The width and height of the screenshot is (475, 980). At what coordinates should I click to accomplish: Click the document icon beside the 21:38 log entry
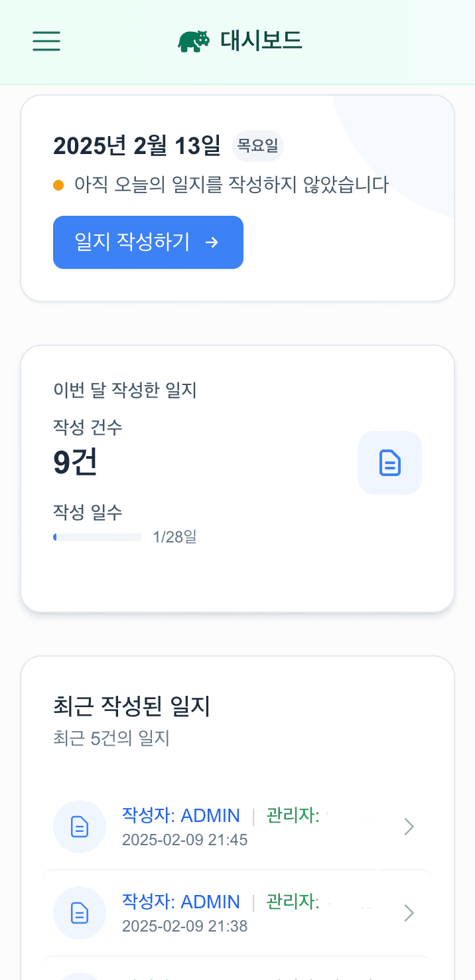80,913
